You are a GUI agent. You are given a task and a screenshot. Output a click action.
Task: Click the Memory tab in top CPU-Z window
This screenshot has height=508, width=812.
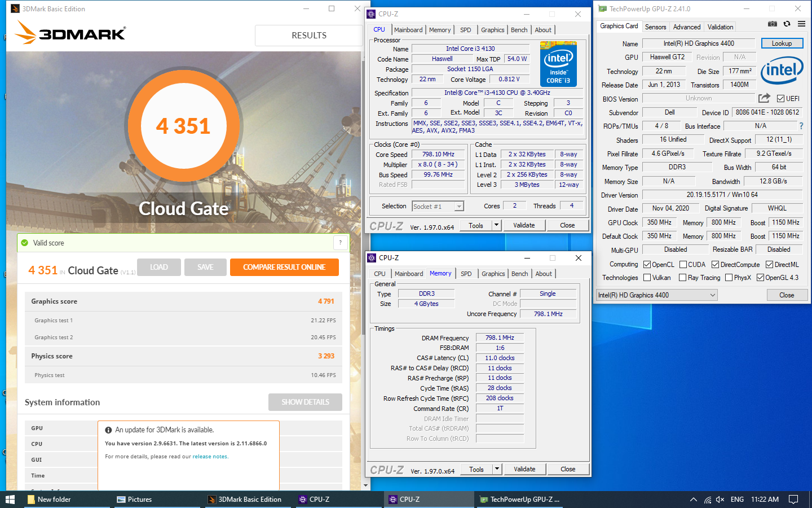point(440,30)
